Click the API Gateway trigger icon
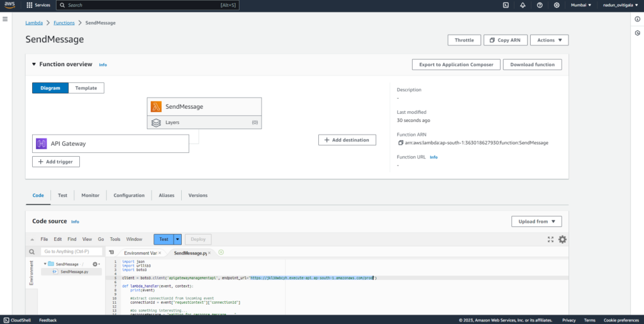This screenshot has height=324, width=644. 41,143
